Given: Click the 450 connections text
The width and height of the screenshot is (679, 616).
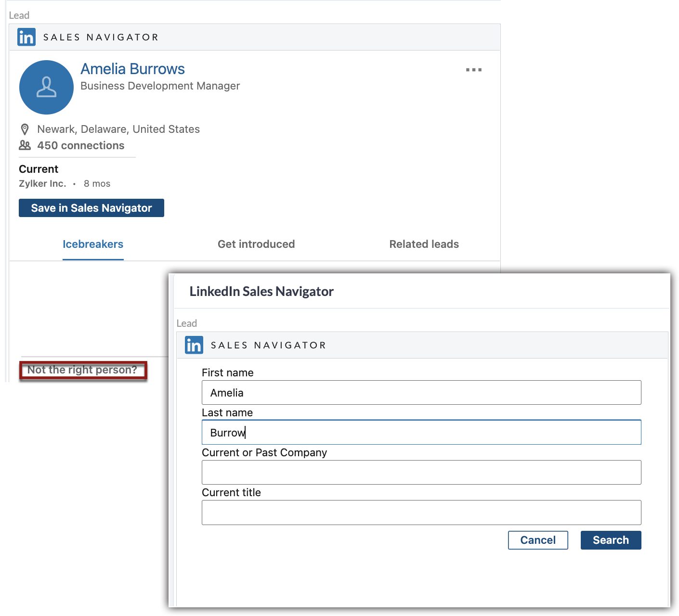Looking at the screenshot, I should click(81, 145).
